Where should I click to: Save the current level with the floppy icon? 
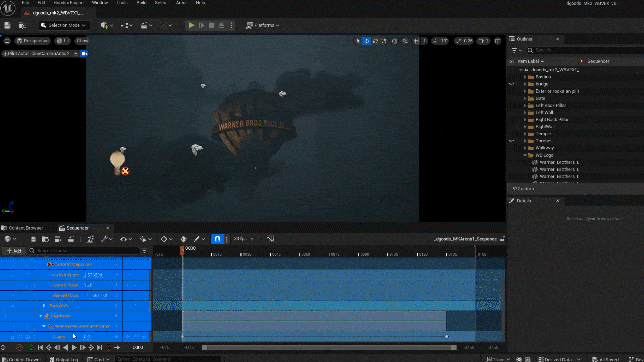7,25
